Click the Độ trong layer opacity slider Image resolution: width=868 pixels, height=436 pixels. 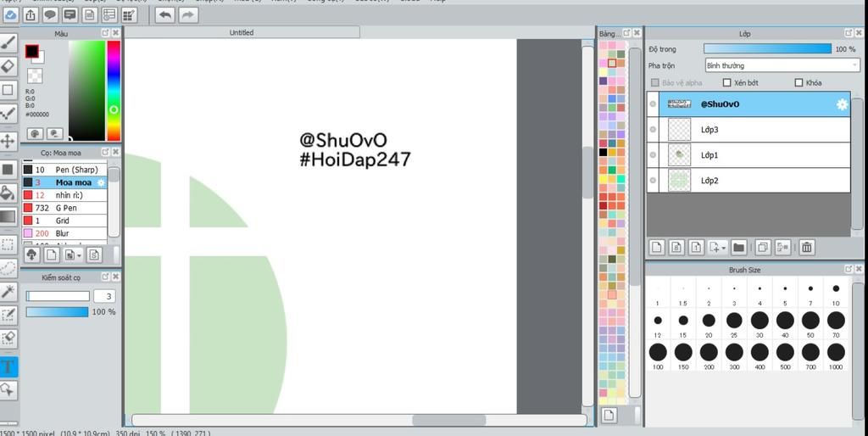(x=767, y=49)
